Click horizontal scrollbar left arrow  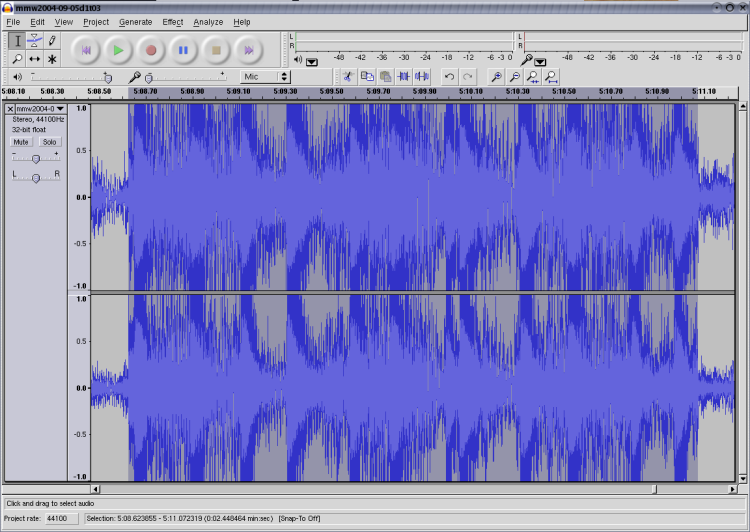tap(95, 489)
